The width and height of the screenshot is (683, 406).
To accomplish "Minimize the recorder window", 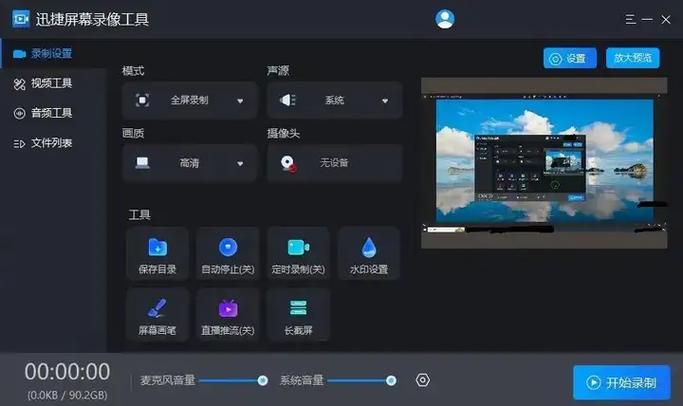I will [x=647, y=20].
